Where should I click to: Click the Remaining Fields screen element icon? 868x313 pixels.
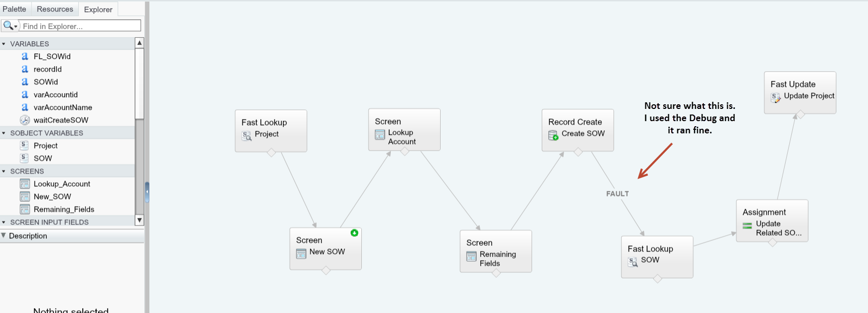472,256
